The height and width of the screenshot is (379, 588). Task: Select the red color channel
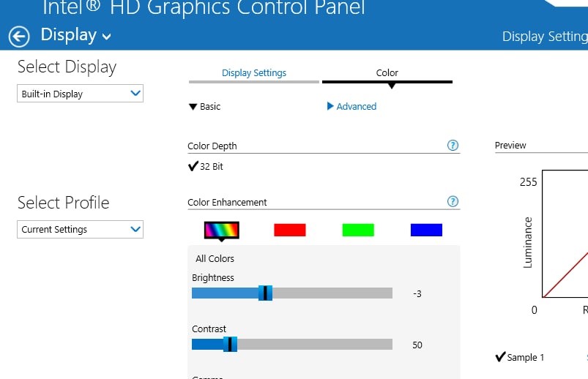coord(289,230)
